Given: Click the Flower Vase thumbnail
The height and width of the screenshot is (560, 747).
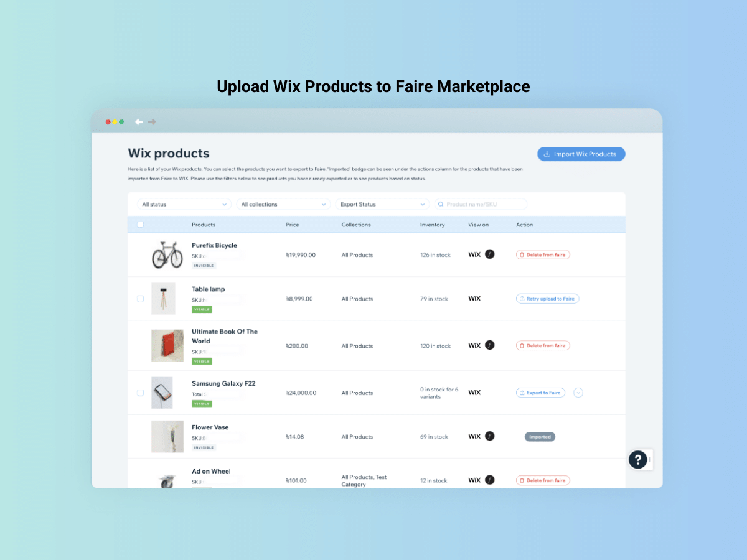Looking at the screenshot, I should coord(167,437).
